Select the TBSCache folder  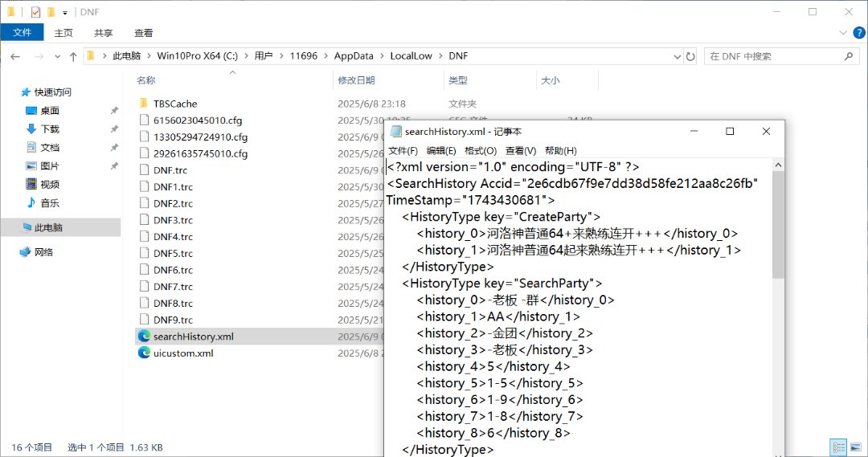[175, 104]
